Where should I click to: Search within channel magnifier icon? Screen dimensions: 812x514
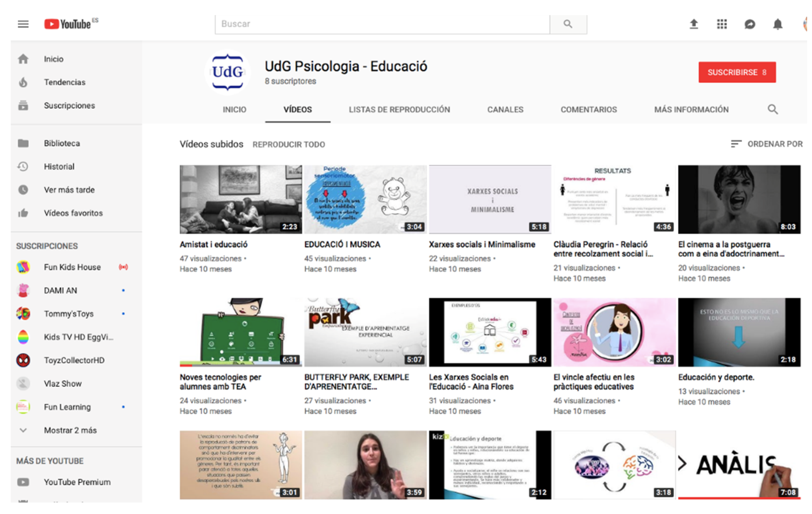pyautogui.click(x=772, y=110)
